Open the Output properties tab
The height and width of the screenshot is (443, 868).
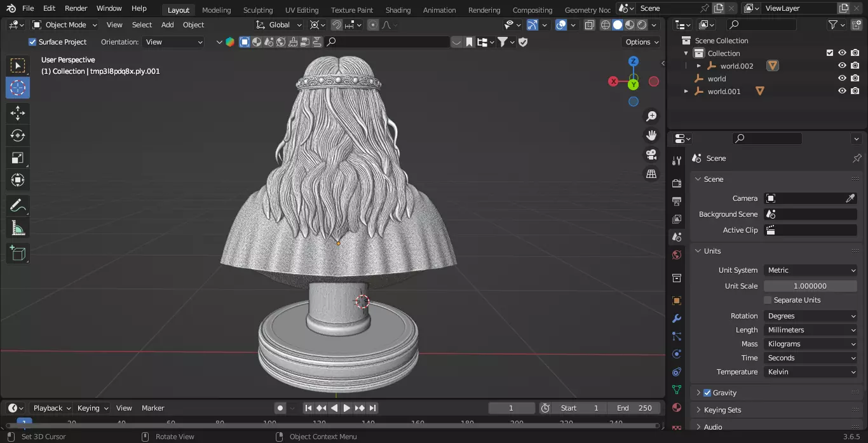(677, 201)
